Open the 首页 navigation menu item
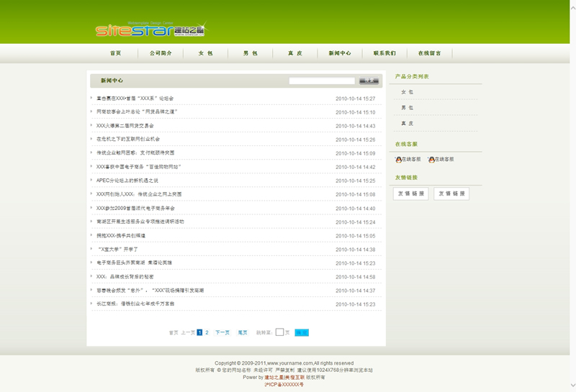 coord(115,53)
